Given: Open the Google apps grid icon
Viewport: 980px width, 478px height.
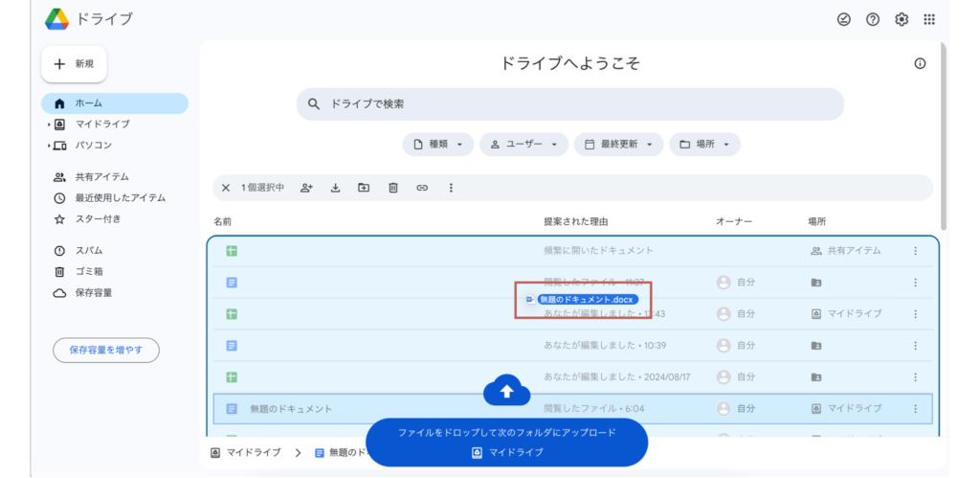Looking at the screenshot, I should (x=928, y=19).
